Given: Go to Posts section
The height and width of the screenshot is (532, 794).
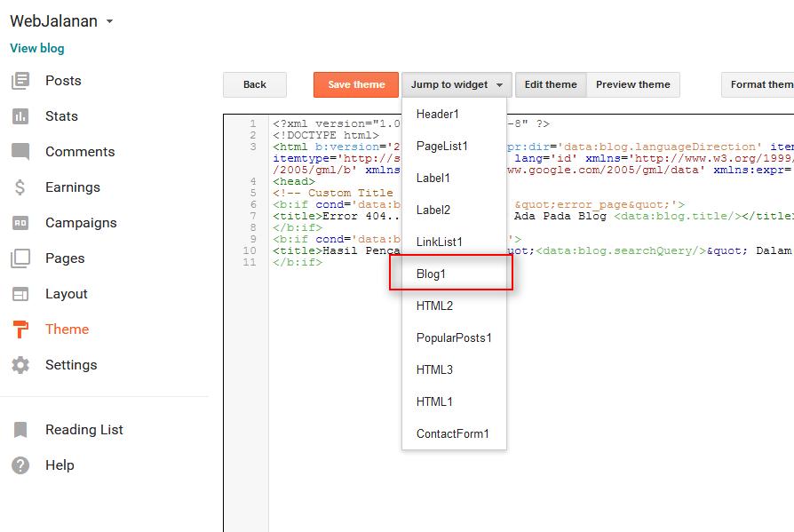Looking at the screenshot, I should coord(63,81).
